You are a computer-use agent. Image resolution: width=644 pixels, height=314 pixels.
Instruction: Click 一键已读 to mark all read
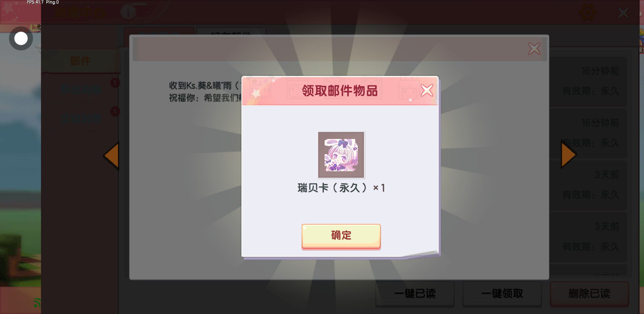pos(415,294)
